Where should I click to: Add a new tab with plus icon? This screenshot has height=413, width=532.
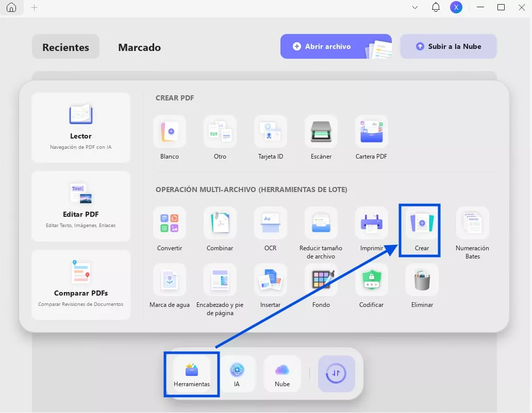point(34,7)
